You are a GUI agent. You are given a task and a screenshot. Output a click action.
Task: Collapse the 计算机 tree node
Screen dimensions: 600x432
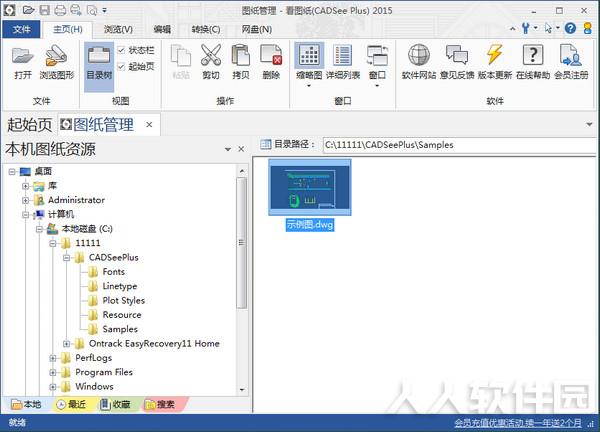tap(26, 215)
